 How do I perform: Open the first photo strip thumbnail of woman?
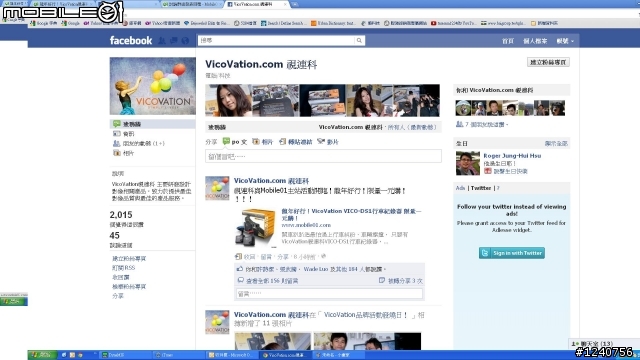tap(229, 101)
